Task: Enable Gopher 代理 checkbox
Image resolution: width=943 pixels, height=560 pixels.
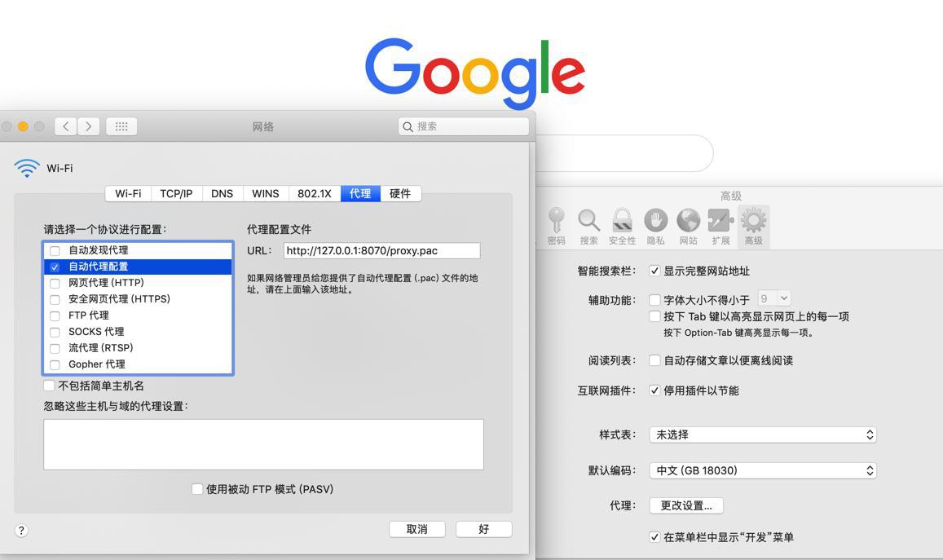Action: point(55,364)
